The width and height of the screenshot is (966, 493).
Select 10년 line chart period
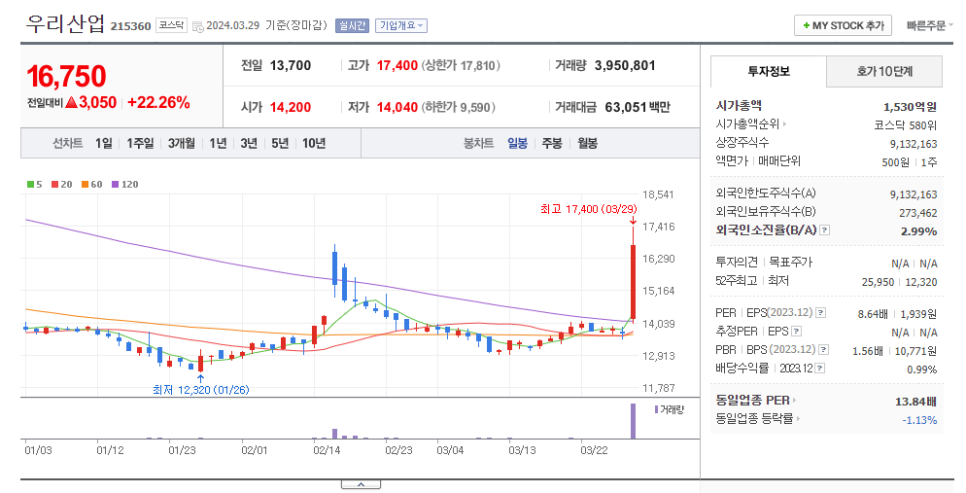(x=314, y=144)
